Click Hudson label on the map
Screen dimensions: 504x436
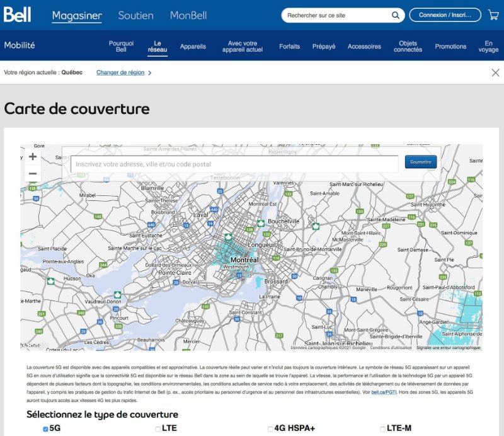click(x=72, y=278)
